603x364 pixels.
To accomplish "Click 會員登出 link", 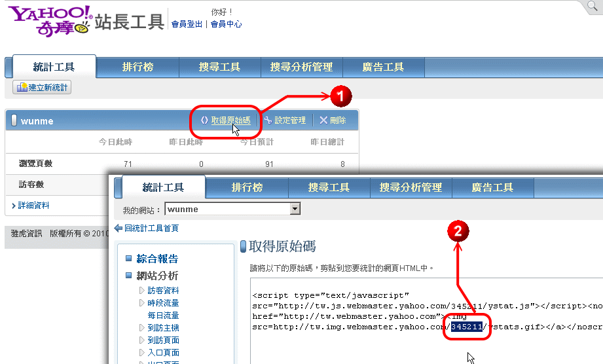I will 187,24.
